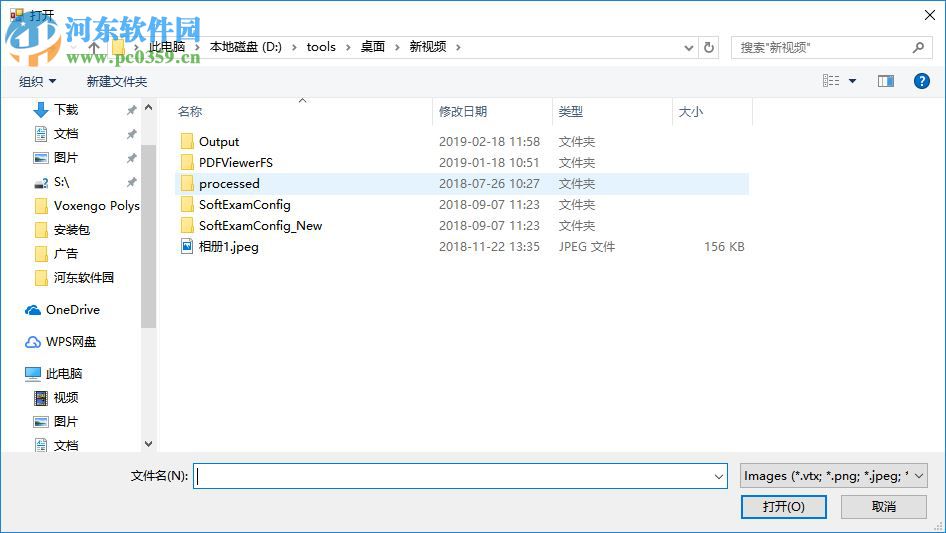Click the 2018-11-22 13:35 date cell
Screen dimensions: 946x533
pyautogui.click(x=489, y=247)
